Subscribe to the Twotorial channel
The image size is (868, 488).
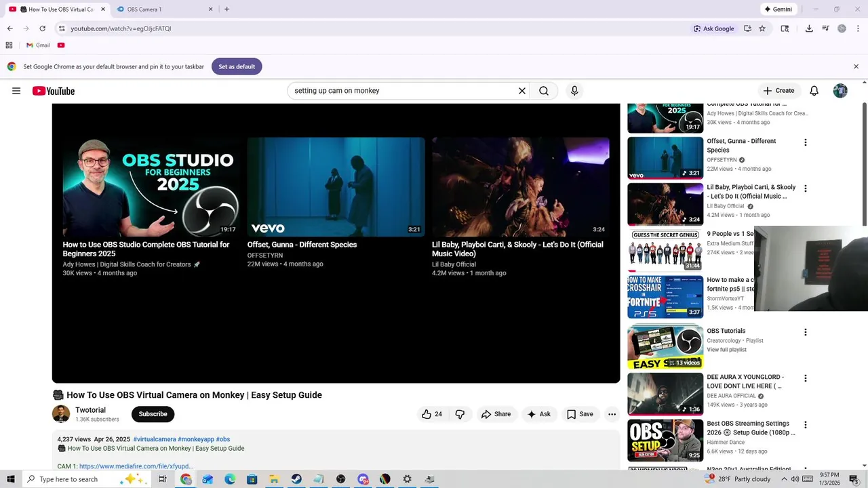pos(153,414)
